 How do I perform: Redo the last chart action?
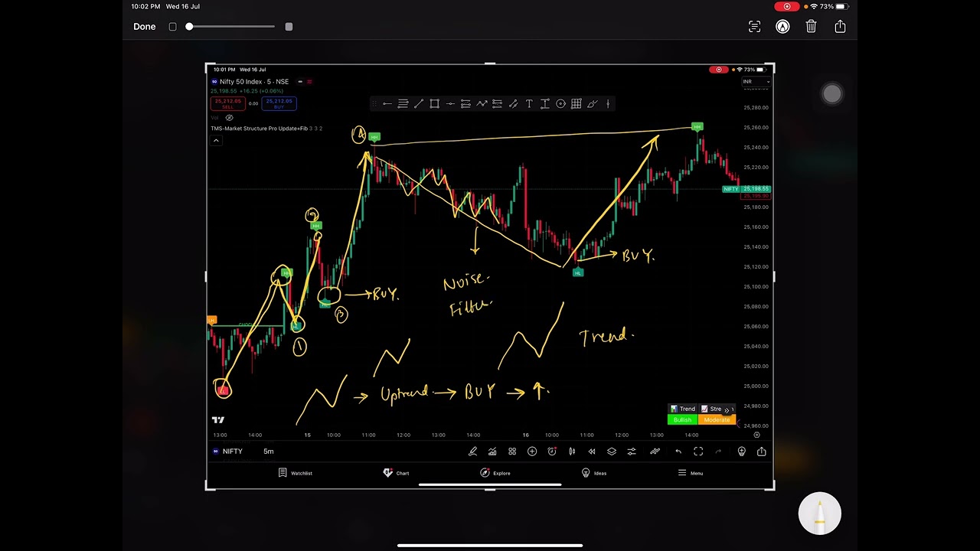[x=718, y=452]
